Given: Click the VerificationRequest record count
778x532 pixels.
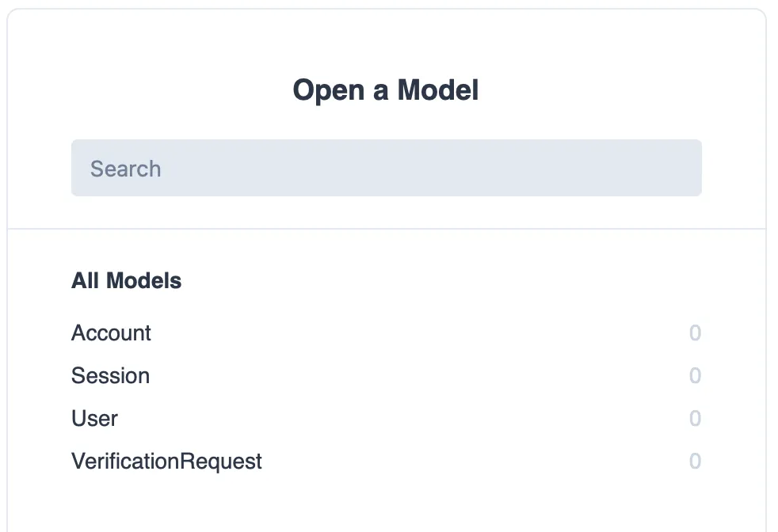Looking at the screenshot, I should [695, 461].
